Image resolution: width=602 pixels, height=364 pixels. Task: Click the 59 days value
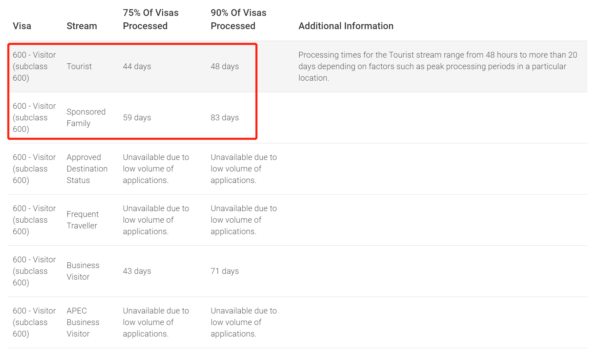[x=137, y=118]
